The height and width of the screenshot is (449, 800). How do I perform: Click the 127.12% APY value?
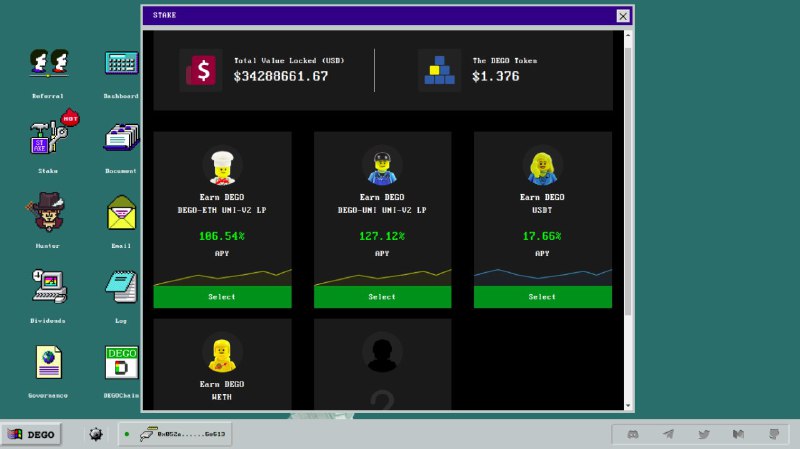[382, 236]
